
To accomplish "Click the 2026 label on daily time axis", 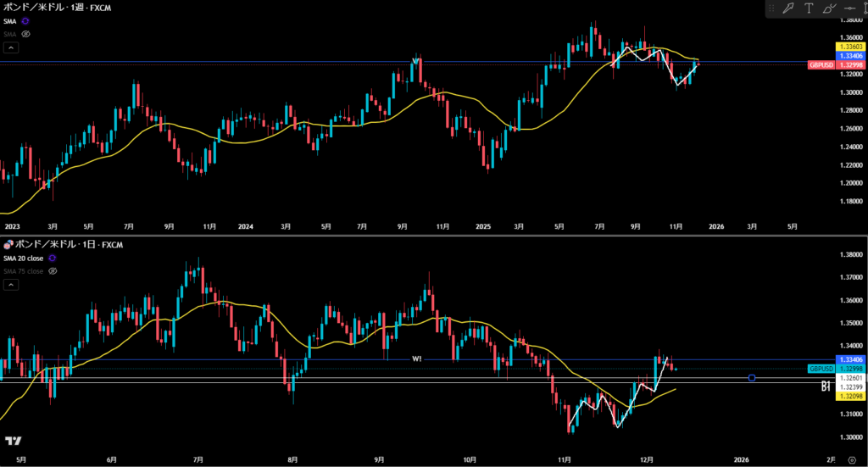I will coord(742,459).
